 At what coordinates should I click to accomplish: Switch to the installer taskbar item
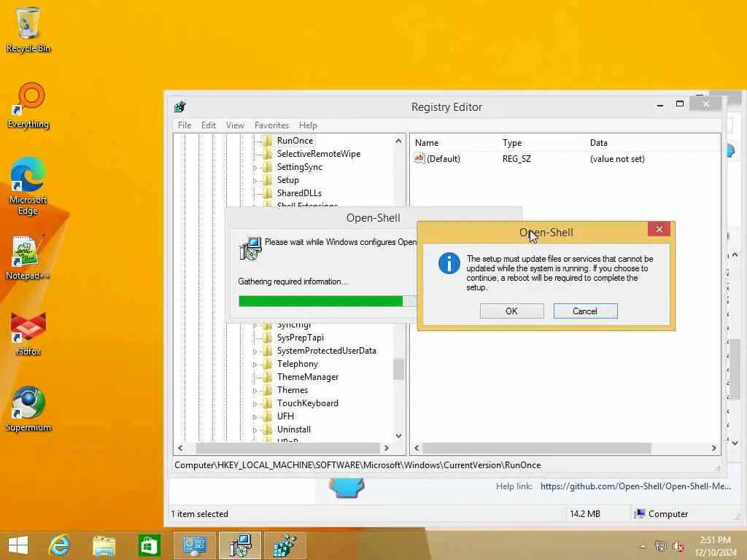[x=239, y=545]
